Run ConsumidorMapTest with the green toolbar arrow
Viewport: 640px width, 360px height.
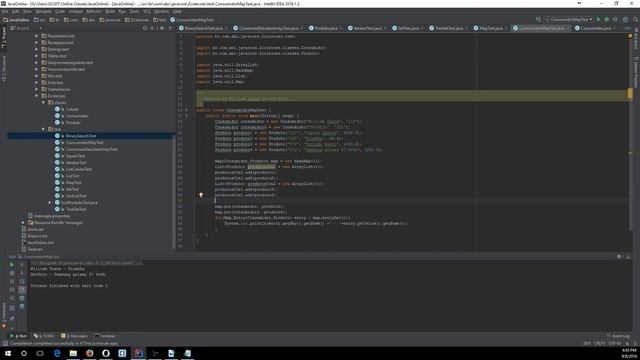pos(598,19)
